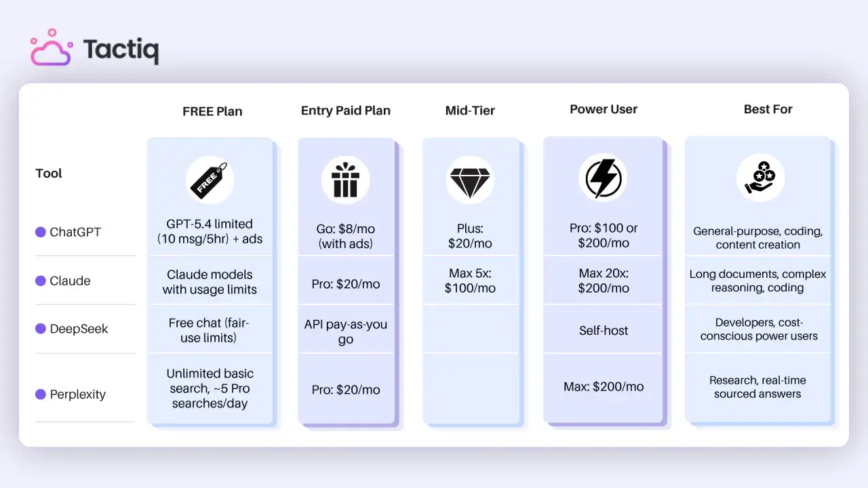Click the Research, real-time sourced answers text
The image size is (868, 488).
(757, 387)
